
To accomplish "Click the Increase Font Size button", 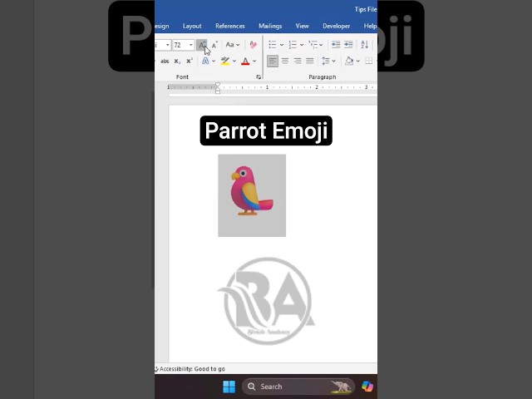I will pos(202,45).
